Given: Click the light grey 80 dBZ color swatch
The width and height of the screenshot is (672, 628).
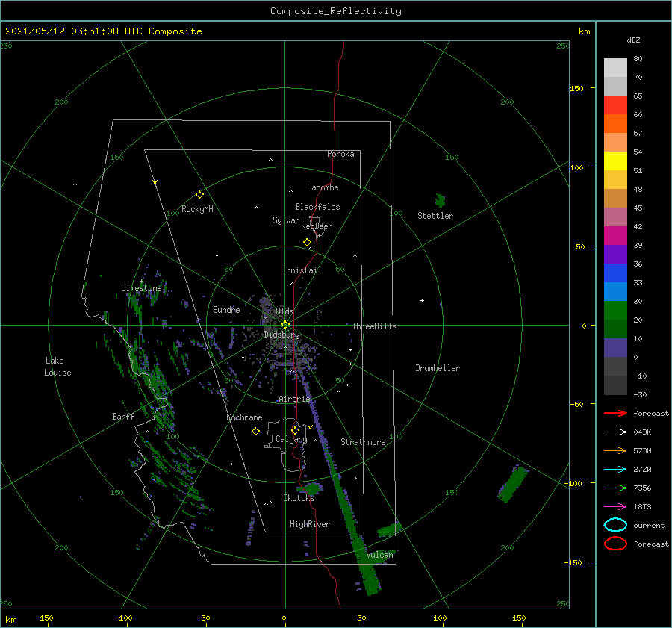Looking at the screenshot, I should (615, 67).
